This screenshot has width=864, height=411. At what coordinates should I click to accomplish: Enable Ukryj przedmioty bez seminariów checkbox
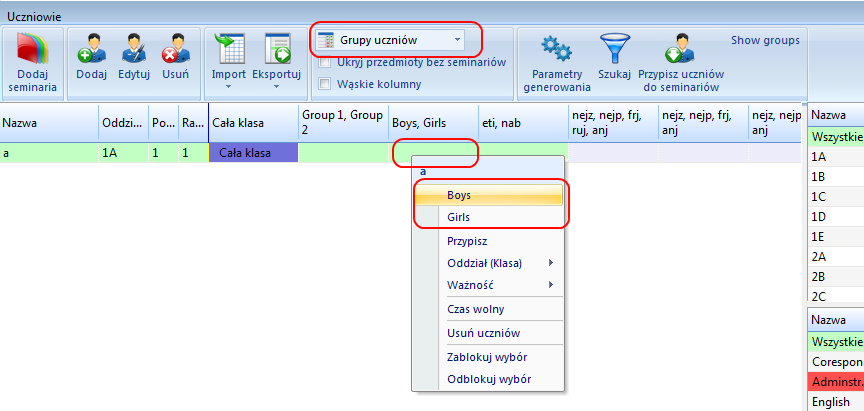pos(325,62)
